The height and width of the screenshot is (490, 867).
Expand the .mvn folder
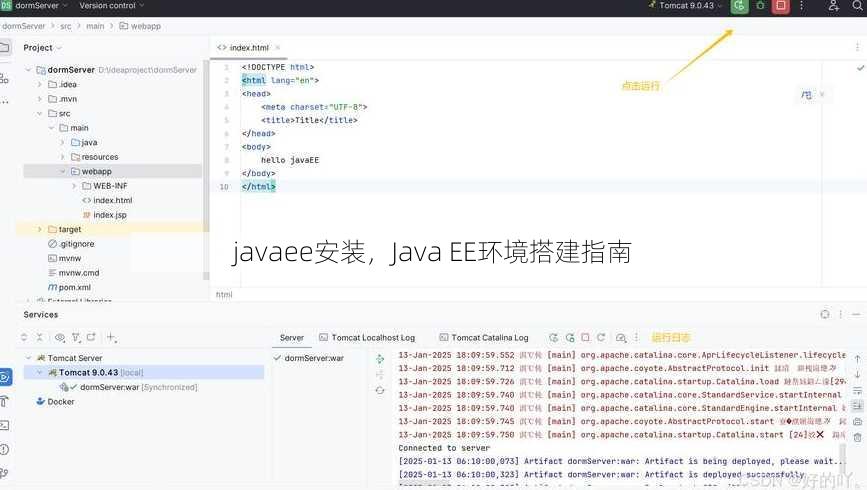pyautogui.click(x=39, y=99)
